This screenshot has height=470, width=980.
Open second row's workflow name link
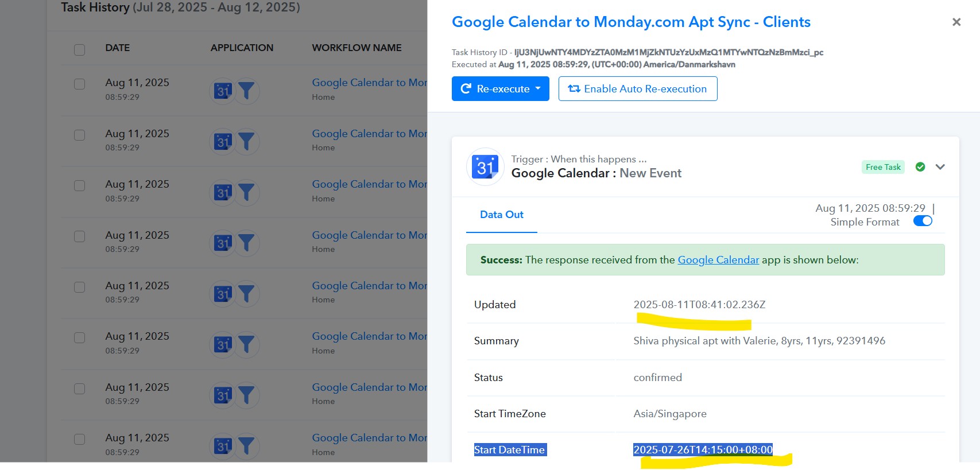pos(369,134)
